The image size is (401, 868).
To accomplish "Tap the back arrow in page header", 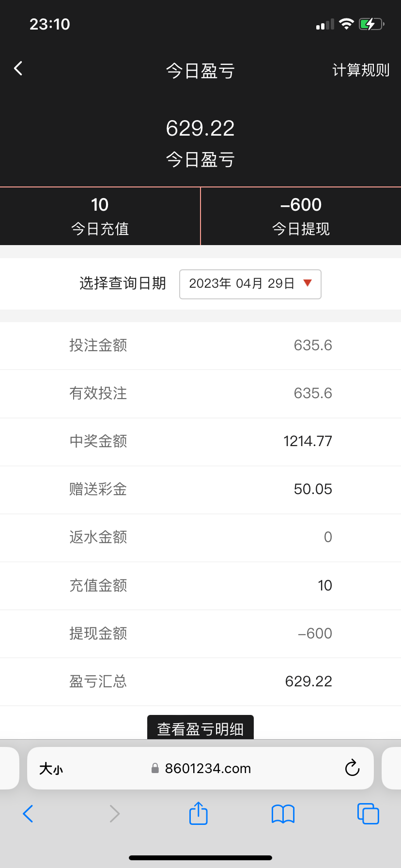I will coord(18,69).
